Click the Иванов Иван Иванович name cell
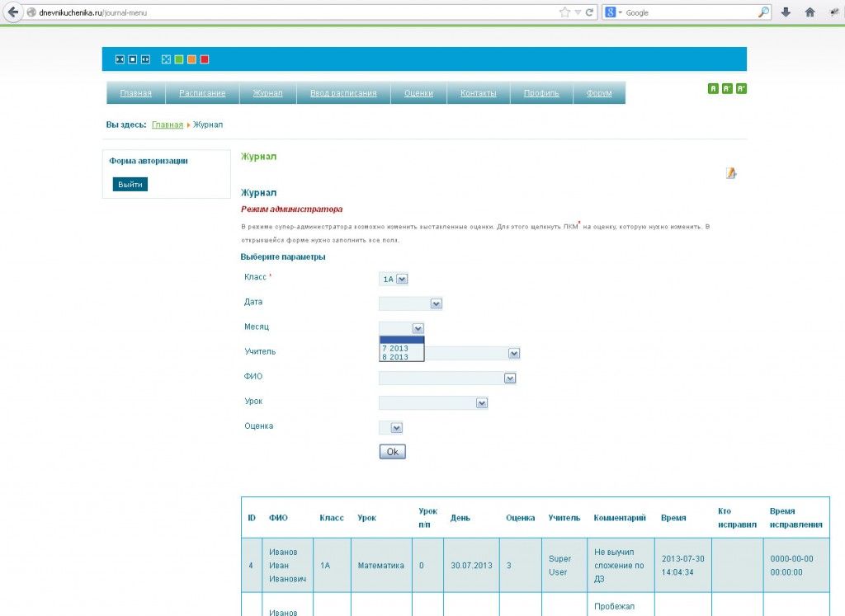This screenshot has width=845, height=616. pyautogui.click(x=287, y=566)
